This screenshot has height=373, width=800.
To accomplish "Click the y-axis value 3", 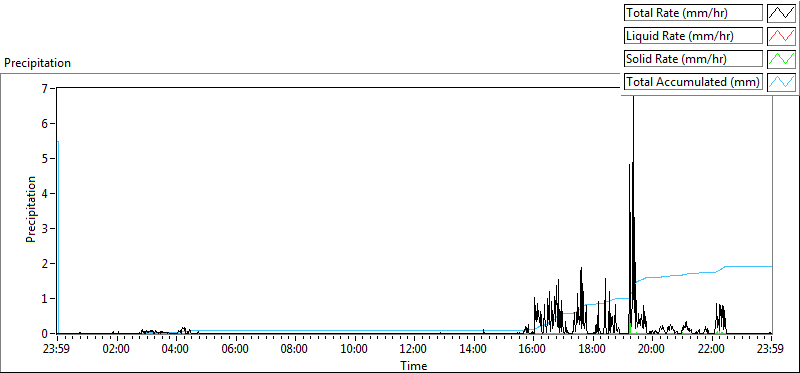I will [44, 229].
